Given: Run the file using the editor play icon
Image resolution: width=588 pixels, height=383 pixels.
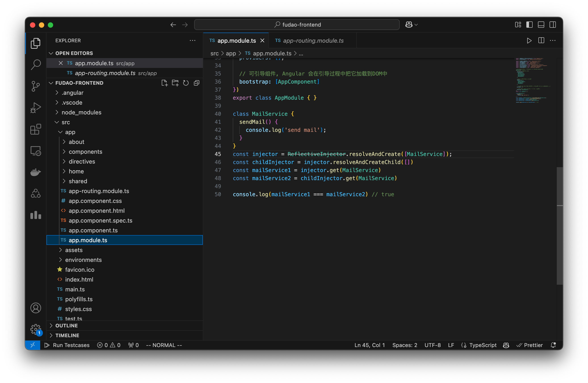Looking at the screenshot, I should 529,40.
